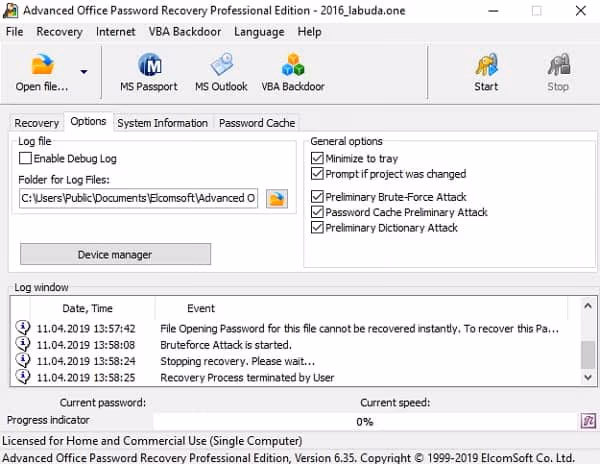Open the Password Cache tab
Image resolution: width=600 pixels, height=464 pixels.
click(x=257, y=123)
